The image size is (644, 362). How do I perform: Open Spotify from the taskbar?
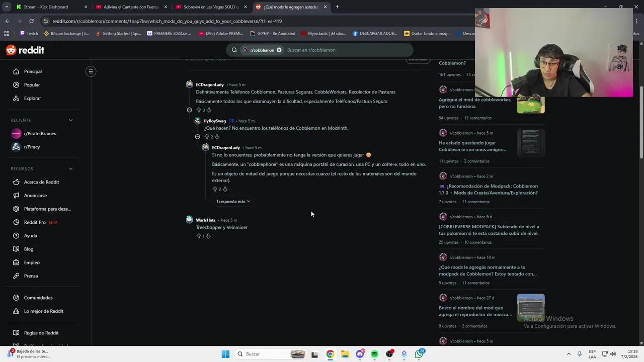coord(374,354)
